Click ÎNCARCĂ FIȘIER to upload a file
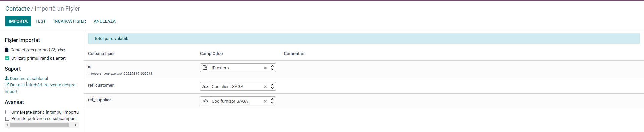Image resolution: width=644 pixels, height=132 pixels. tap(69, 21)
